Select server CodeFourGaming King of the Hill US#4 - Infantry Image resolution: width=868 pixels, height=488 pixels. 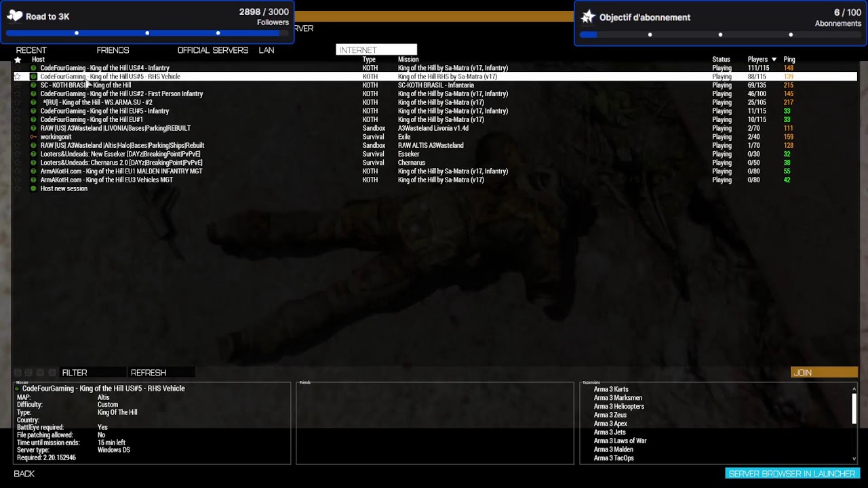(x=434, y=68)
